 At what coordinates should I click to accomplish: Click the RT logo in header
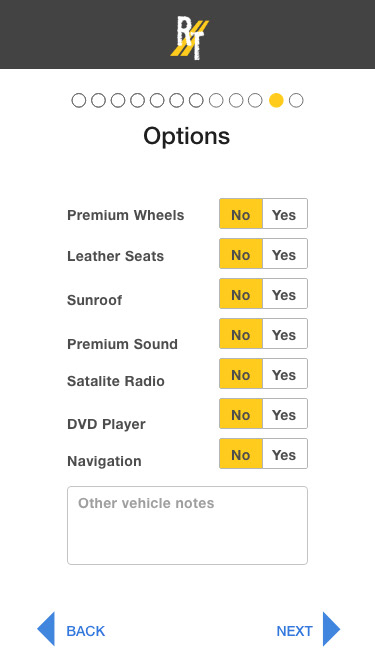tap(190, 37)
